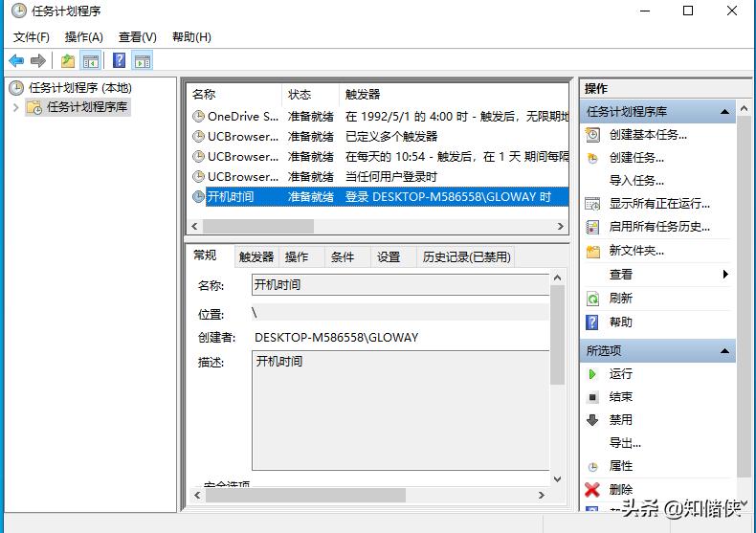This screenshot has height=533, width=756.
Task: Click the folder icon of 任务计划程序库
Action: [x=33, y=107]
